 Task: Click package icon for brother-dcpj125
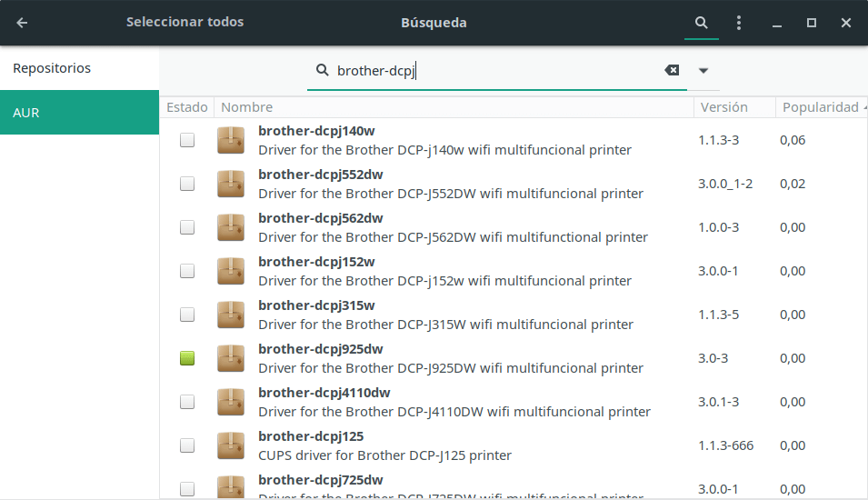231,445
